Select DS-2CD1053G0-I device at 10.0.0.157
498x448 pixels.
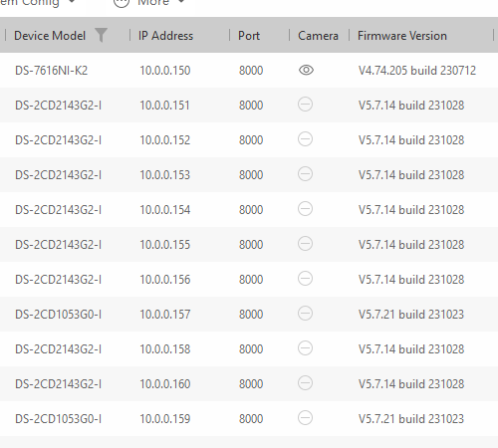[x=249, y=314]
